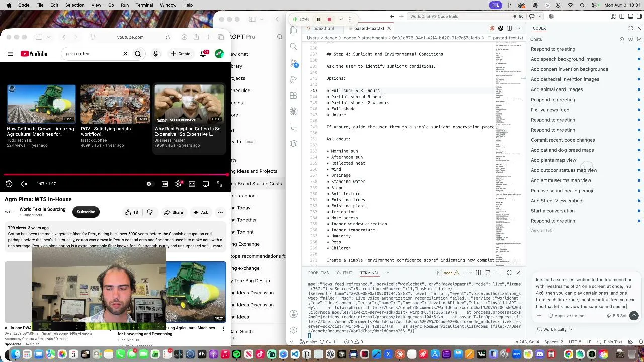Open editor More Actions menu
Image resolution: width=644 pixels, height=362 pixels.
pos(519,28)
